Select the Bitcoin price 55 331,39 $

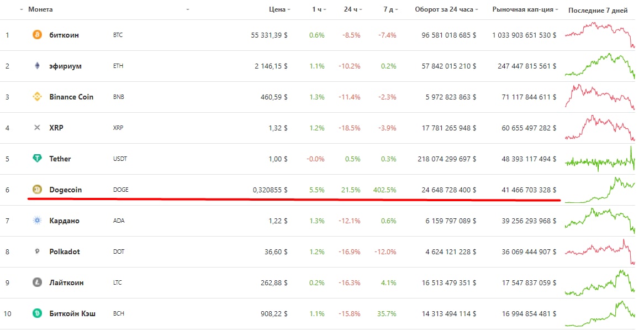coord(269,35)
